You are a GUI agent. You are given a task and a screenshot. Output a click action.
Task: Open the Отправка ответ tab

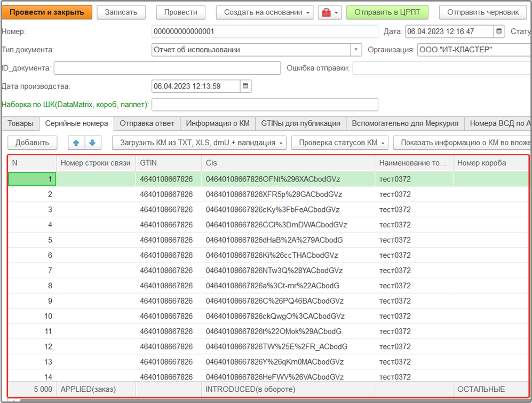tap(147, 124)
